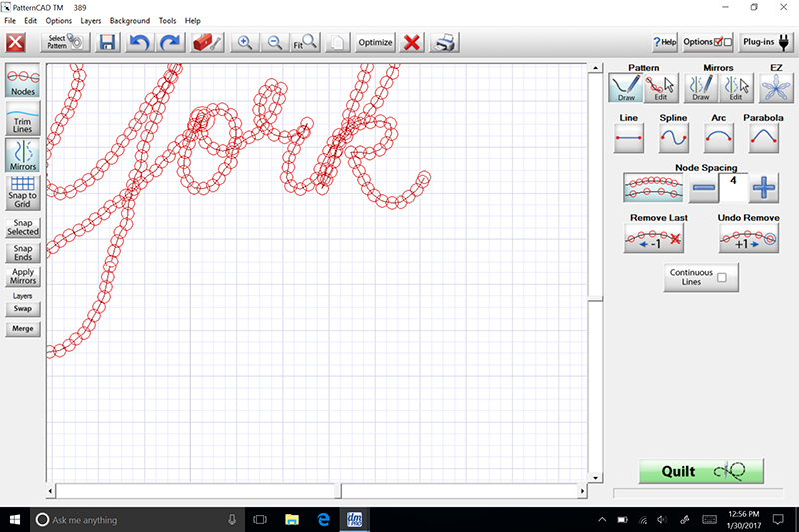Click the horizontal scrollbar under canvas
This screenshot has width=799, height=532.
click(x=200, y=491)
